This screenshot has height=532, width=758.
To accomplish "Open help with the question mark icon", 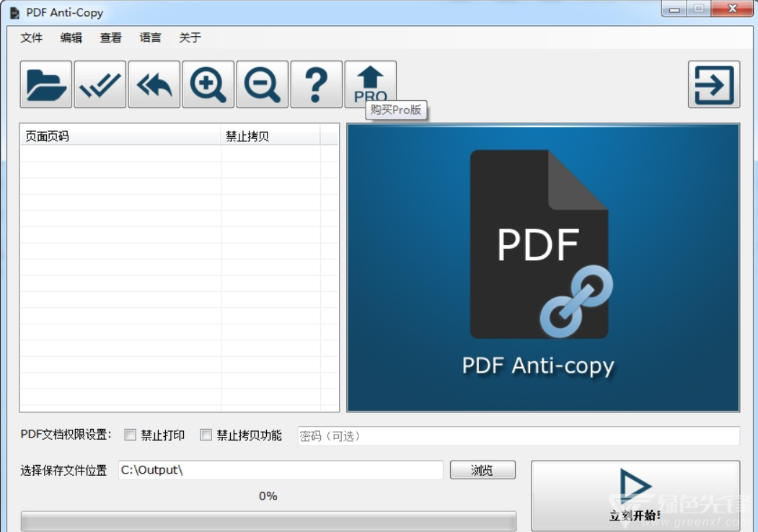I will [x=317, y=84].
